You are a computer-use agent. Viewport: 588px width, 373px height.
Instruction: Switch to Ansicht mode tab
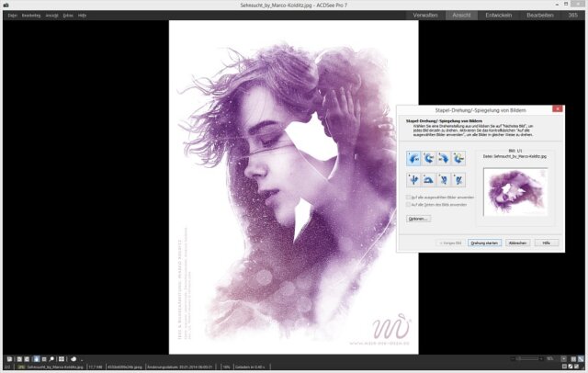click(461, 15)
